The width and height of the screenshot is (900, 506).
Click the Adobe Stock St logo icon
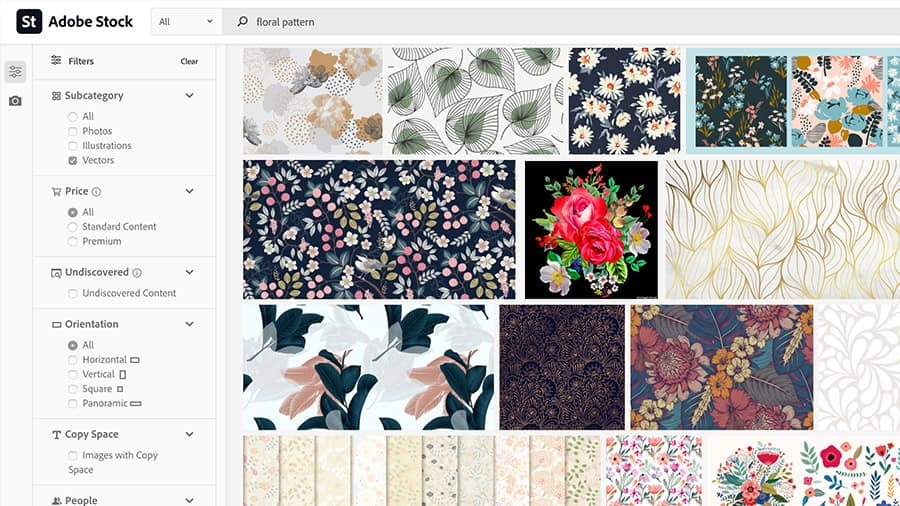point(29,22)
